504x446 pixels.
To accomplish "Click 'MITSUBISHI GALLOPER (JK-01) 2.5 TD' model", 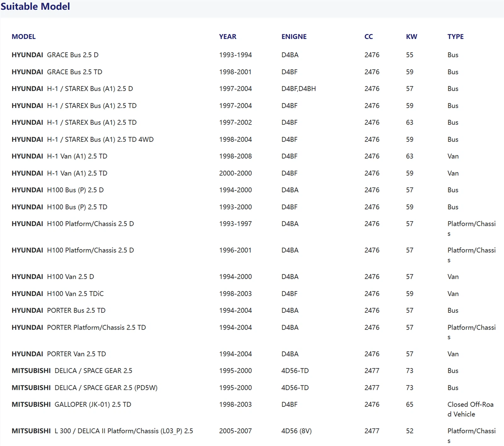I will click(72, 404).
